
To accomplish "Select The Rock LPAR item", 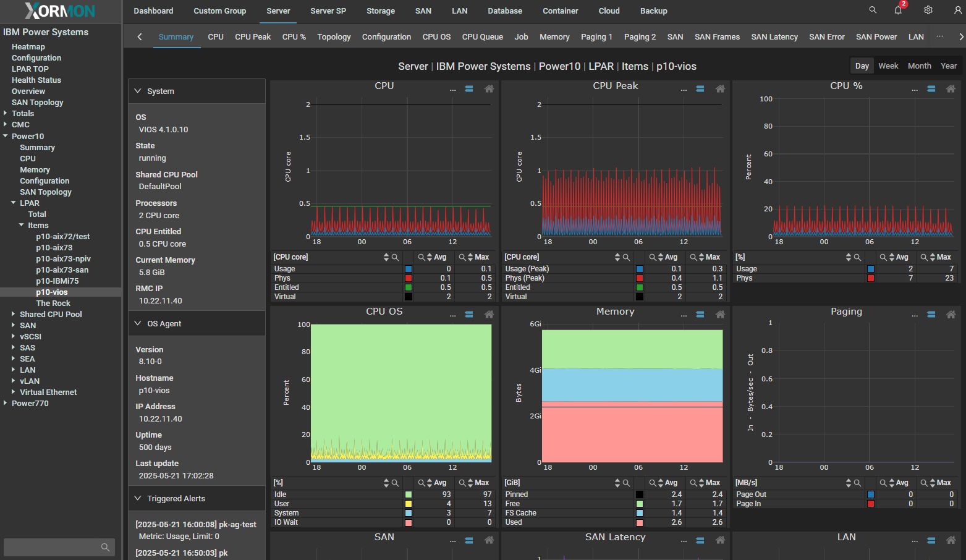I will click(x=53, y=303).
